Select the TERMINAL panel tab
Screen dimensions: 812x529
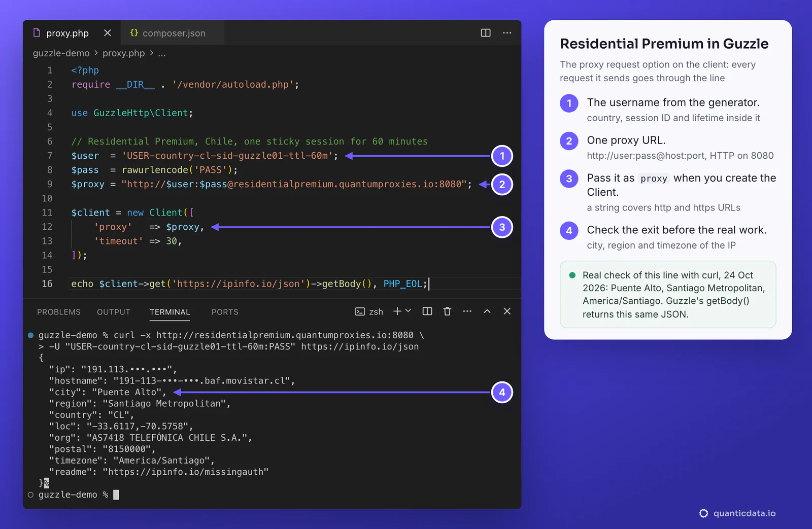click(x=170, y=312)
